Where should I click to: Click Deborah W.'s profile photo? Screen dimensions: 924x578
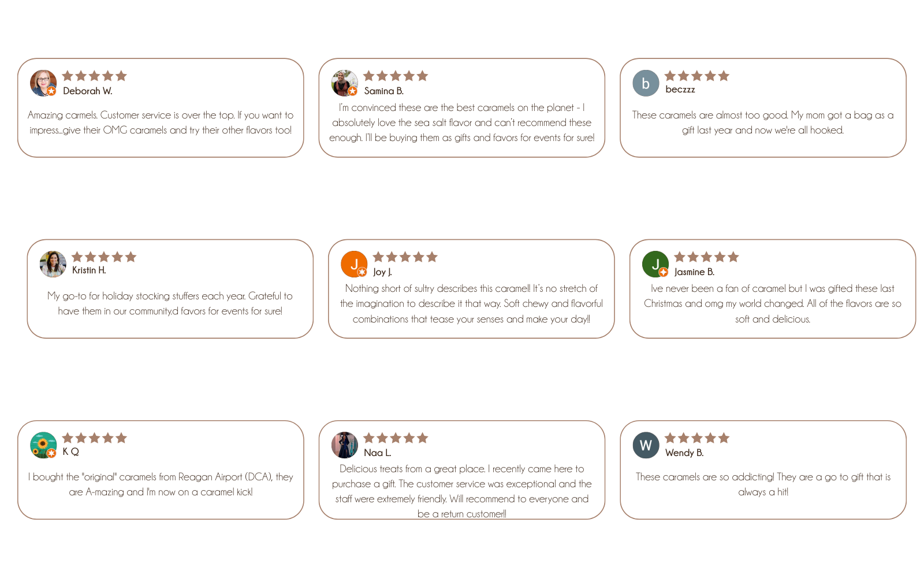(43, 83)
